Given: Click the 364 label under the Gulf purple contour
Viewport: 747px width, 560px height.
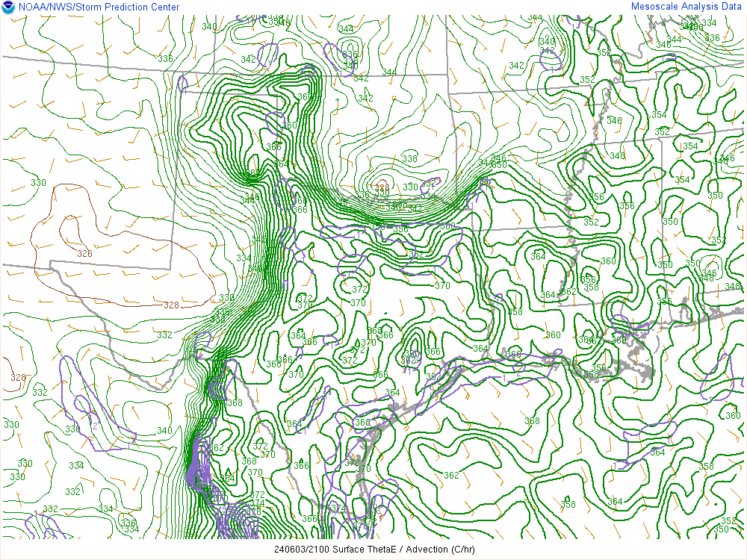Looking at the screenshot, I should tap(657, 452).
